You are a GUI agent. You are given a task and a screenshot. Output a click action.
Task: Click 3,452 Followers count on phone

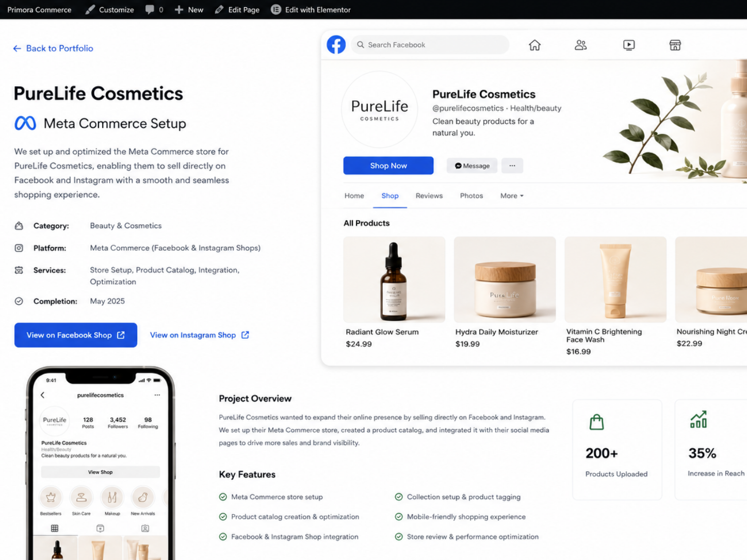pyautogui.click(x=118, y=423)
